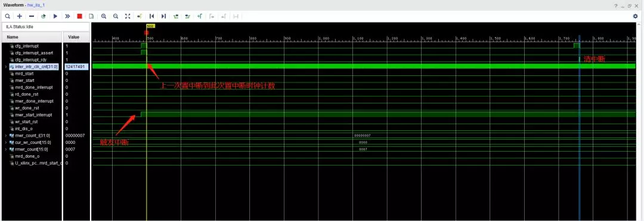Stop trigger with red square icon

pos(80,16)
